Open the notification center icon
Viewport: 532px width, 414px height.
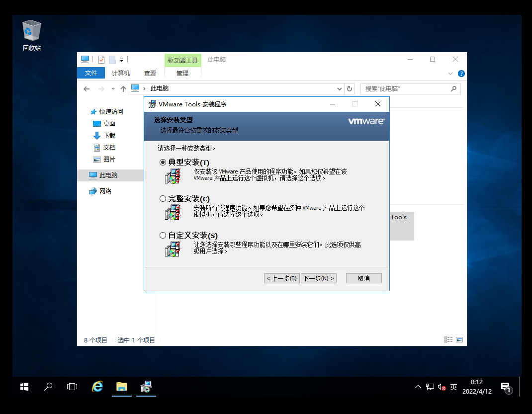(x=506, y=387)
